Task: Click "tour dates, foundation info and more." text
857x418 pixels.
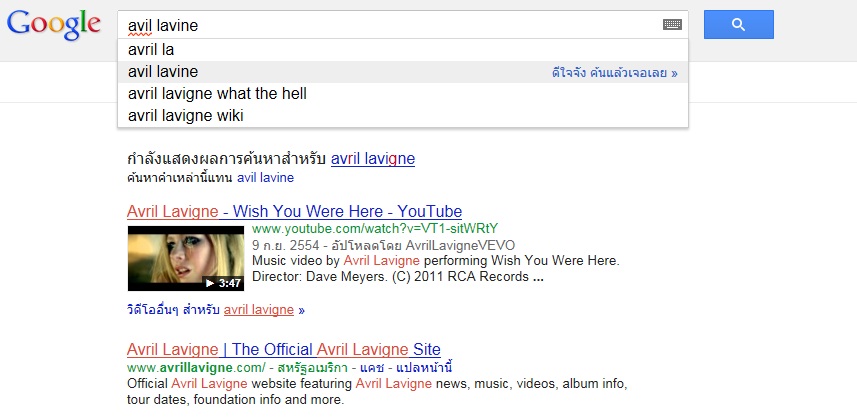Action: [235, 399]
